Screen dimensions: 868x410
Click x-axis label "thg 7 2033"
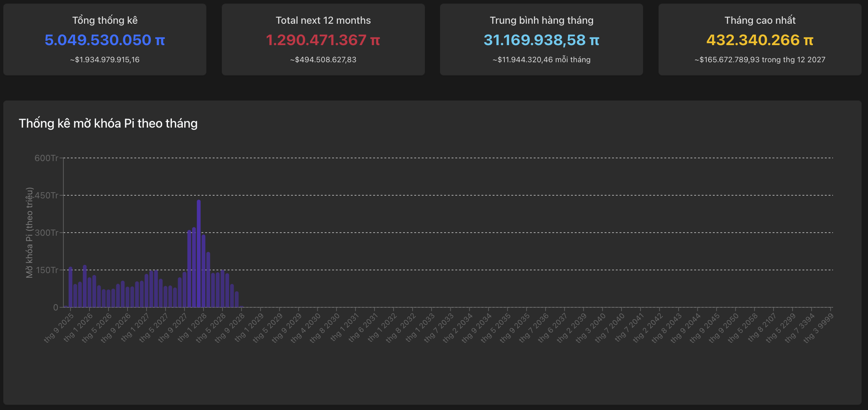439,328
